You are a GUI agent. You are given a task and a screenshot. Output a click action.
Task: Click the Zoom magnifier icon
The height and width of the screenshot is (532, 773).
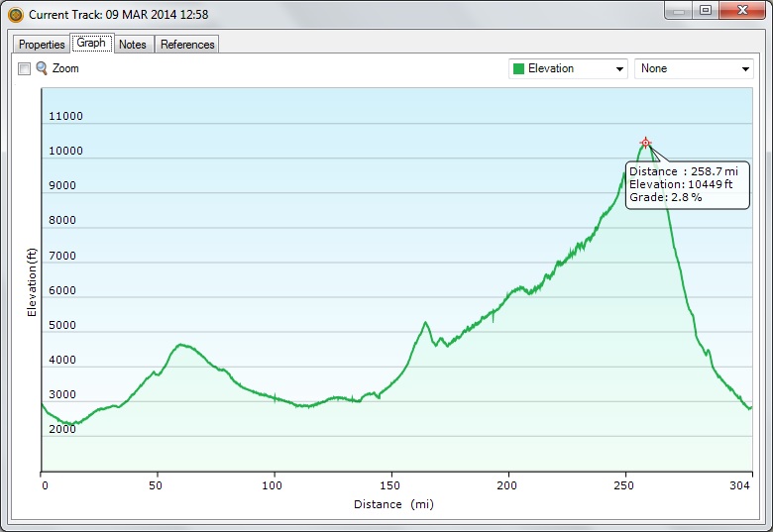pyautogui.click(x=42, y=68)
